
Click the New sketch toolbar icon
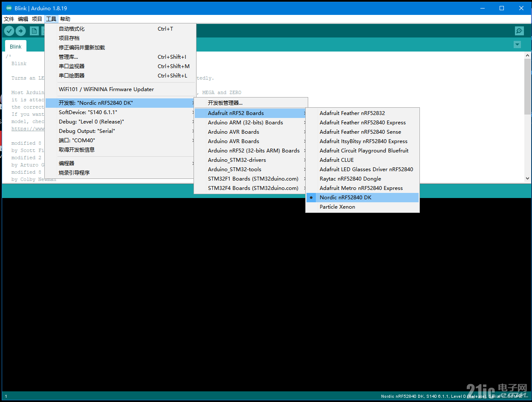point(34,31)
